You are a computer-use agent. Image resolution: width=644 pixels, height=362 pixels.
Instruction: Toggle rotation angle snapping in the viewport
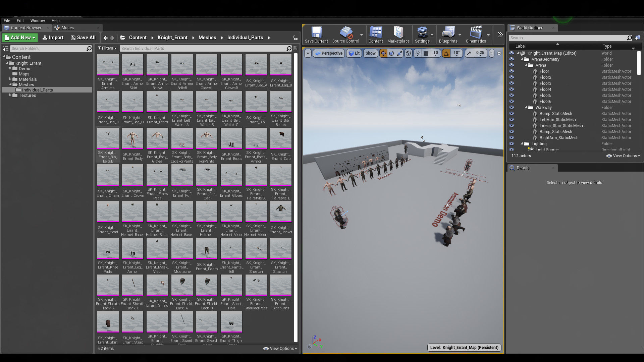pos(446,53)
